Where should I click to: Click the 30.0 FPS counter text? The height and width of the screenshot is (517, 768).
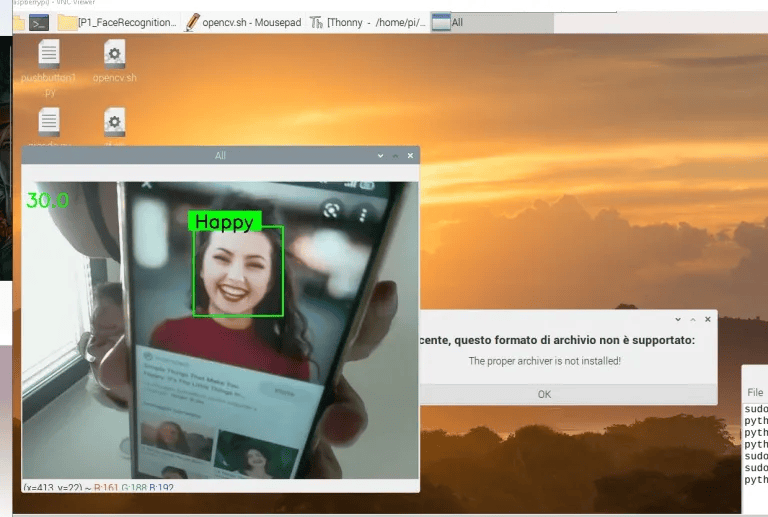point(48,200)
